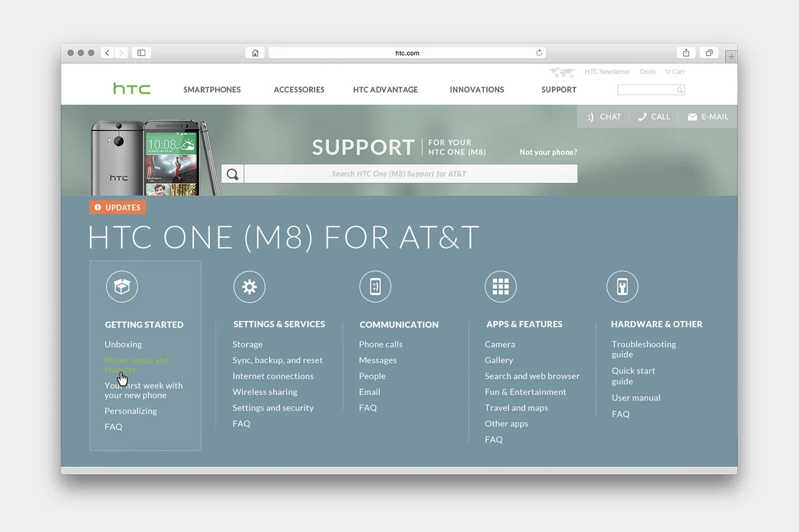Open the Fun & Entertainment topic
The width and height of the screenshot is (799, 532).
click(525, 392)
